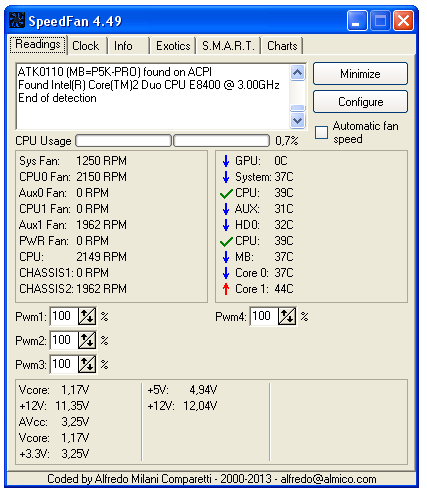Adjust the Pwm1 spinner arrows
This screenshot has width=427, height=491.
point(87,316)
